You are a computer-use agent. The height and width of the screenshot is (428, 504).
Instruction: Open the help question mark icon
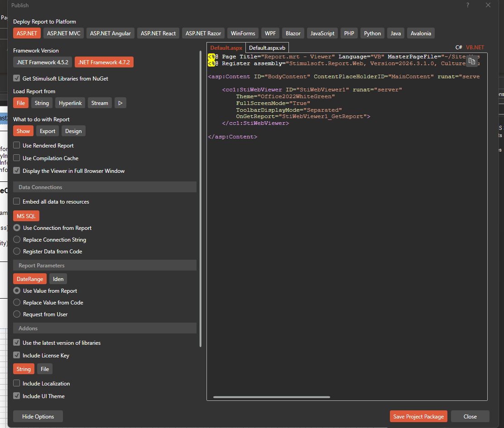click(x=468, y=5)
